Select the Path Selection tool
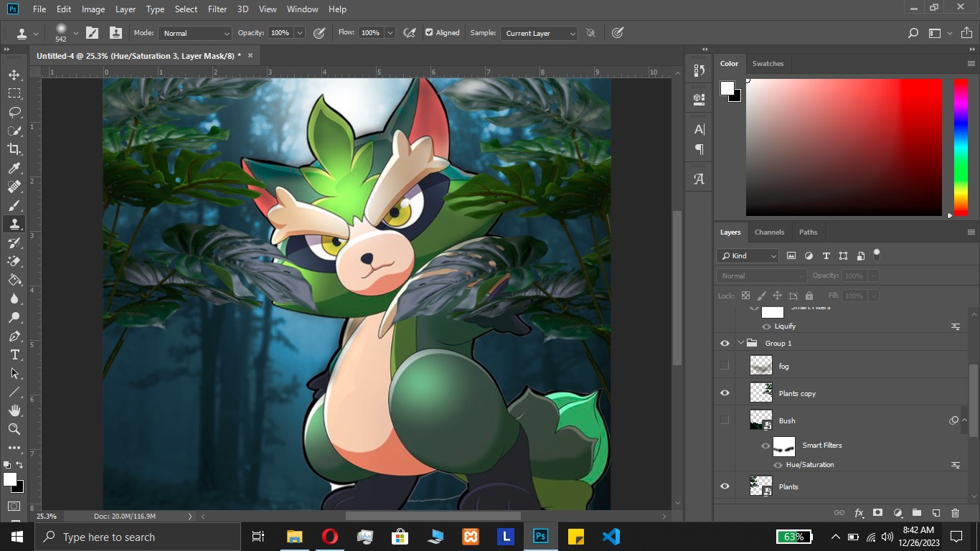This screenshot has width=980, height=551. pos(14,373)
